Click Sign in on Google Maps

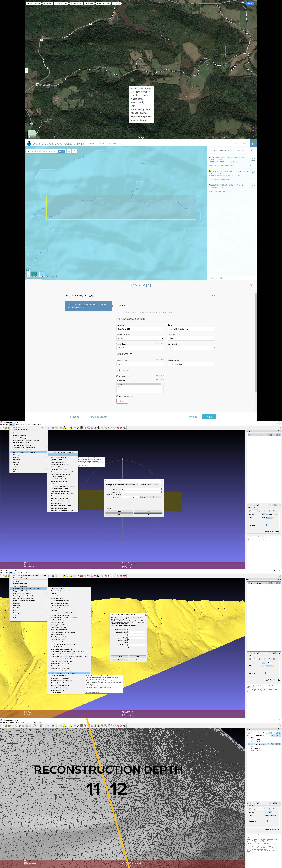(x=250, y=3)
